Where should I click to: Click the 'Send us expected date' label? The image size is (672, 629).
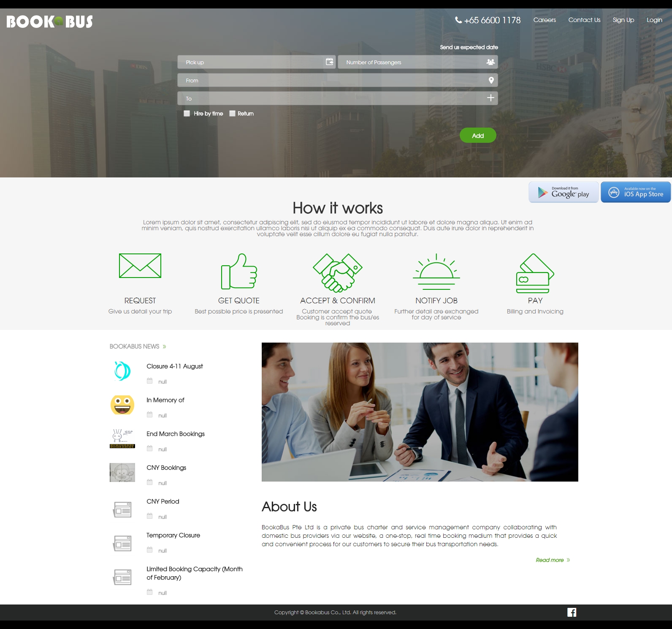coord(469,47)
